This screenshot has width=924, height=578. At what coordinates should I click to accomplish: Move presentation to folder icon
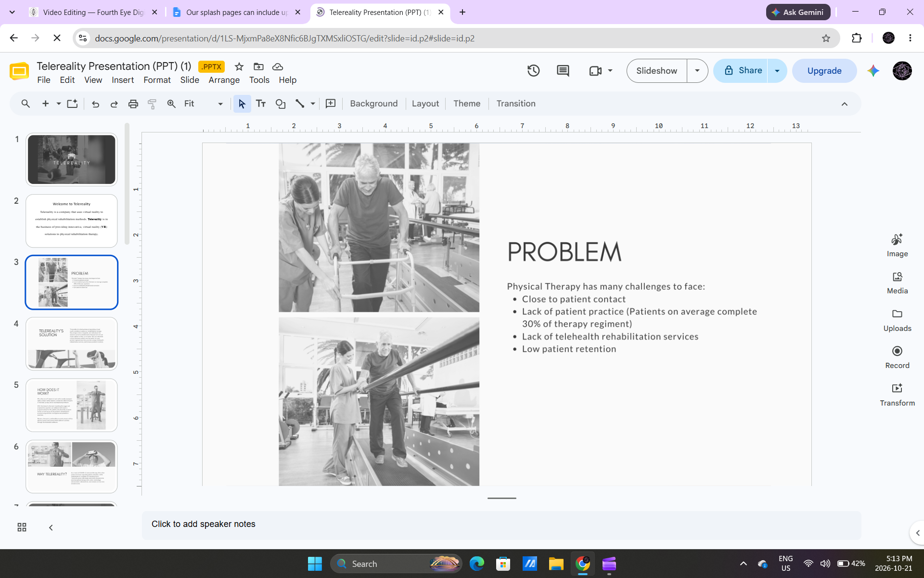(258, 66)
